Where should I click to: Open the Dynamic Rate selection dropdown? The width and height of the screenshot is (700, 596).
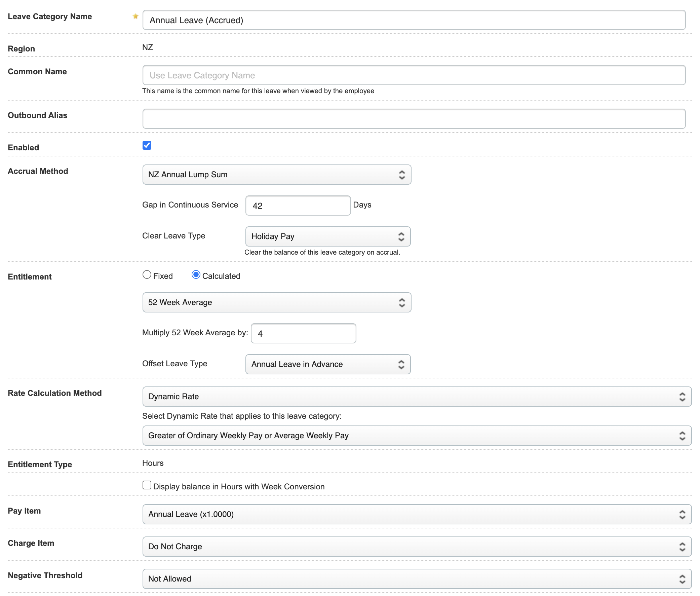pyautogui.click(x=416, y=436)
